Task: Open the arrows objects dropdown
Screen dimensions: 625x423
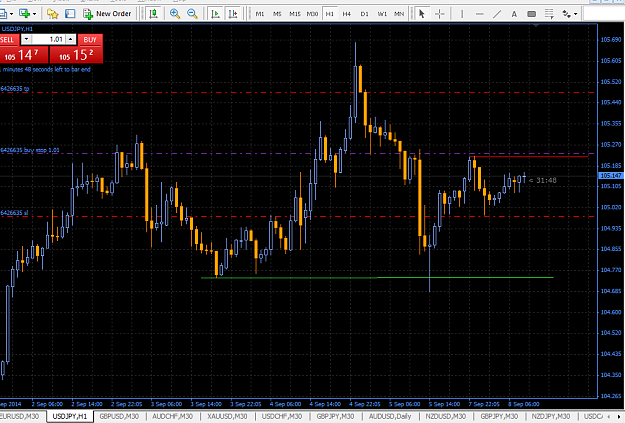Action: [x=575, y=14]
